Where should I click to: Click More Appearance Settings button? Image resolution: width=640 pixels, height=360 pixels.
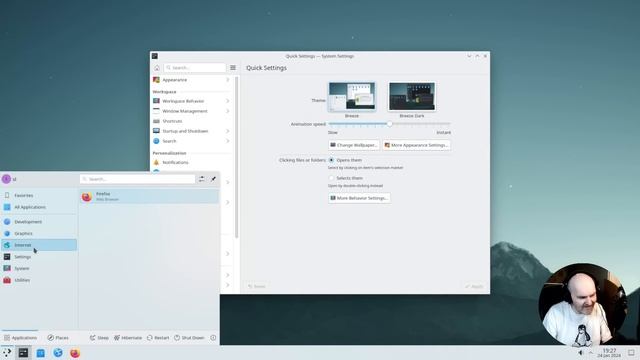point(417,145)
